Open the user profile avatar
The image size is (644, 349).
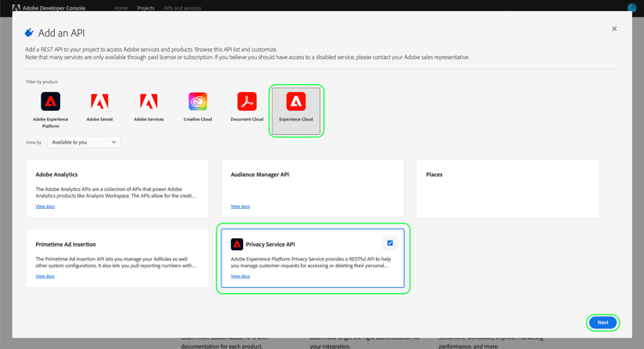point(632,8)
